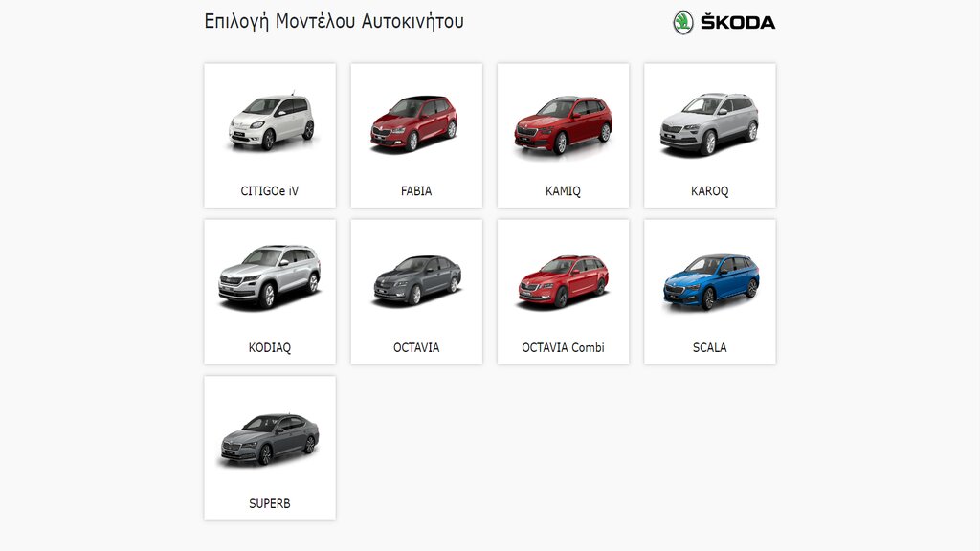Screen dimensions: 980x551
Task: Select the white CITIGOe iV car image
Action: [x=271, y=121]
